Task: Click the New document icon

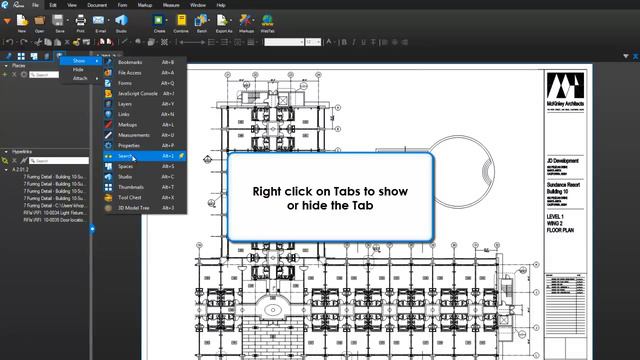Action: 22,20
